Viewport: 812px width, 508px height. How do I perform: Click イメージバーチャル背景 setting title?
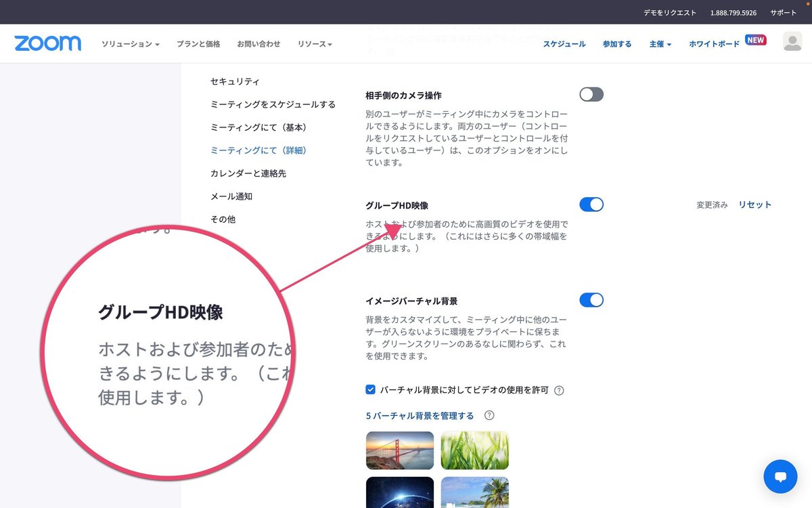pos(411,301)
